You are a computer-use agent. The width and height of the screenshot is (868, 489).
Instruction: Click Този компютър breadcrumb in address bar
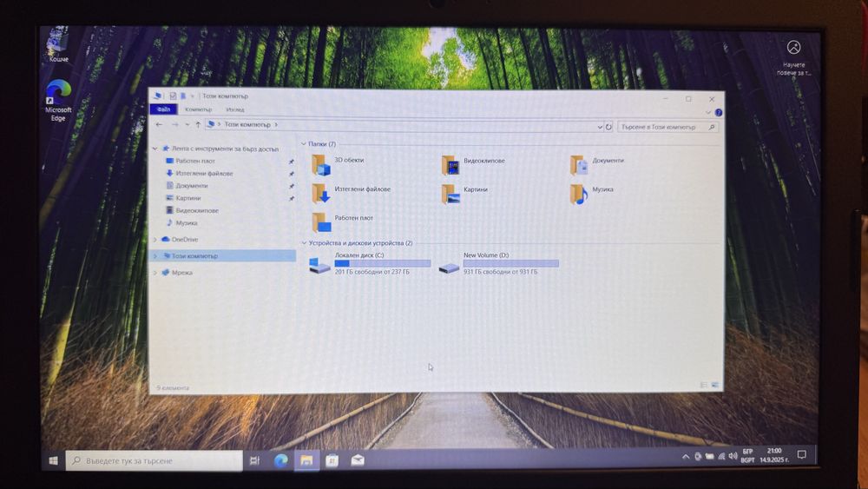pos(247,124)
